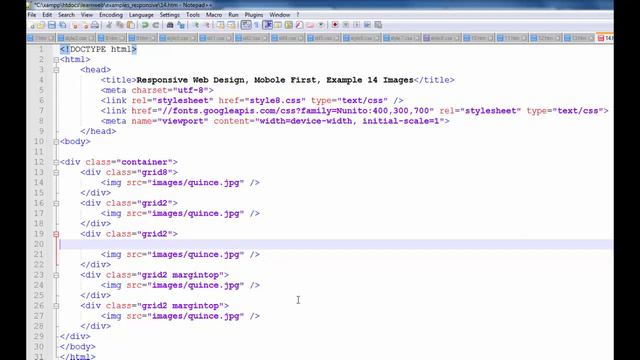
Task: Paste using the clipboard toolbar icon
Action: (x=131, y=25)
